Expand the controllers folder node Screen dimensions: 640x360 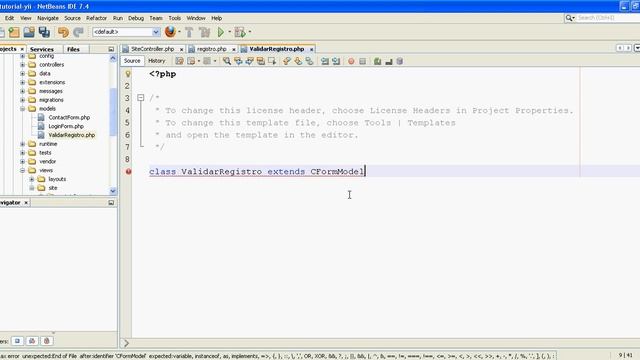(22, 64)
